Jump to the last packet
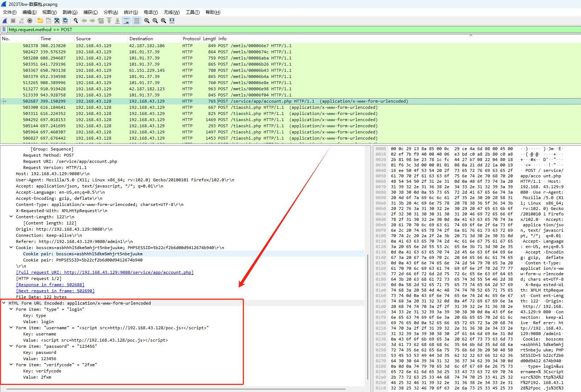This screenshot has width=581, height=392. (x=118, y=21)
